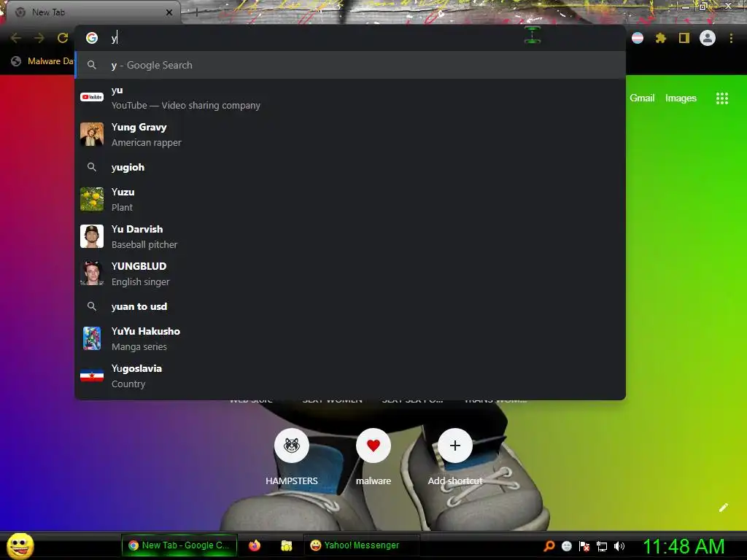Open the malware heart shortcut

(x=373, y=446)
